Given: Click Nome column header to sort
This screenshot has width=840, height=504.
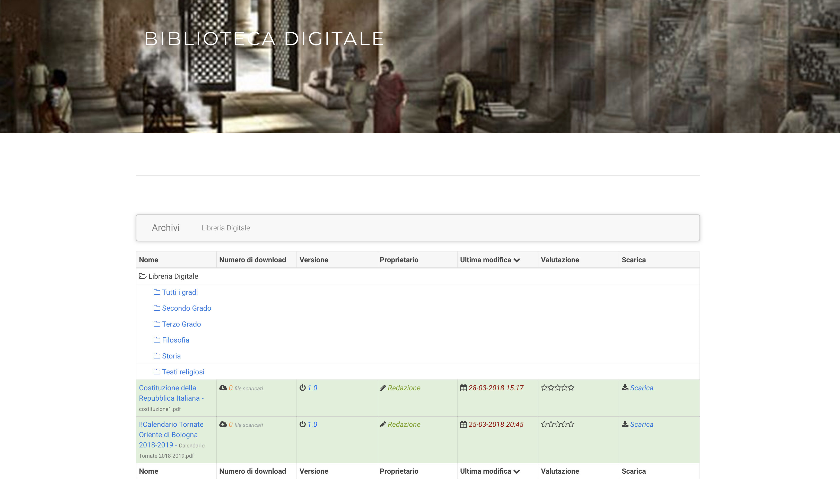Looking at the screenshot, I should coord(148,260).
